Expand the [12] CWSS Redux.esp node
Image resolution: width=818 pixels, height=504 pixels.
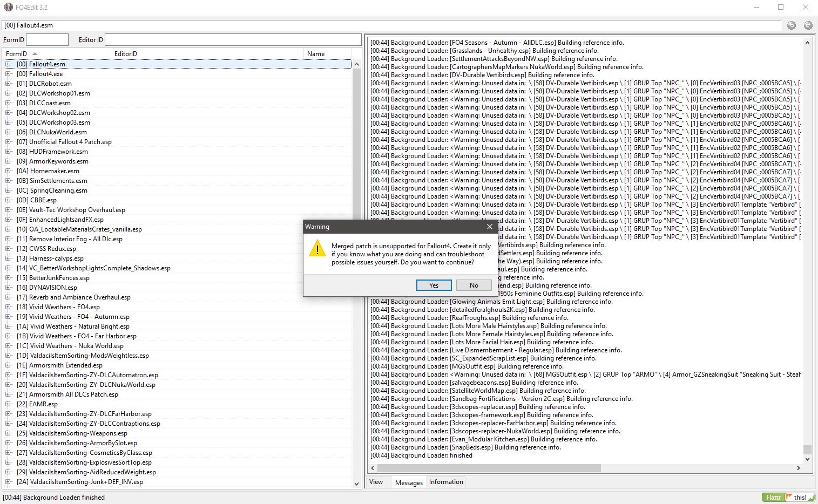tap(8, 249)
